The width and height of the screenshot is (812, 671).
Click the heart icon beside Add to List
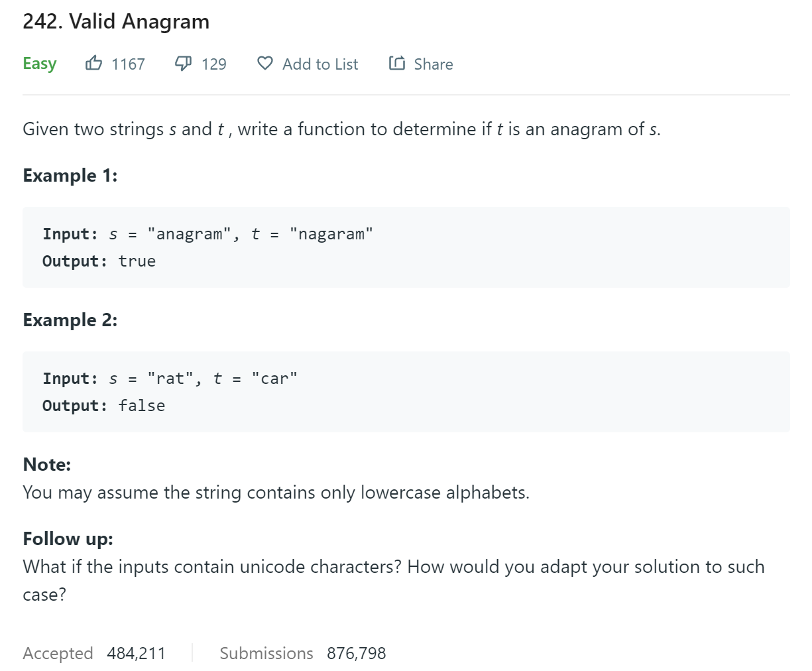(x=264, y=64)
